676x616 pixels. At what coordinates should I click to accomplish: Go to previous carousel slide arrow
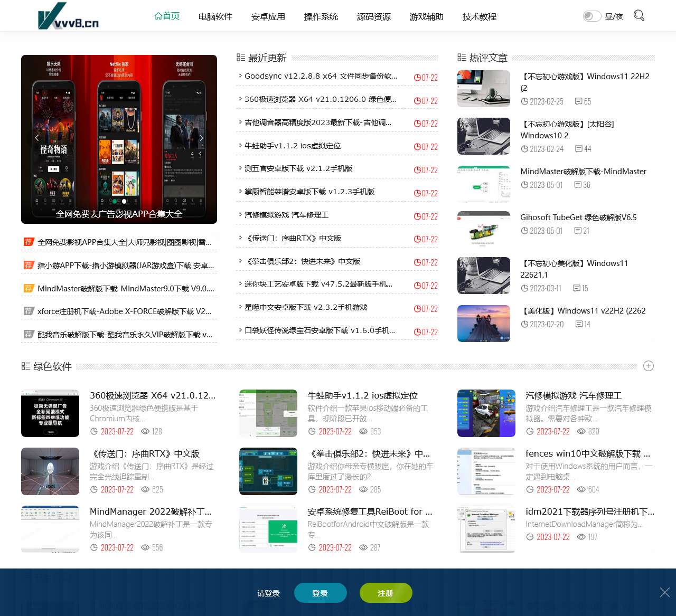36,138
